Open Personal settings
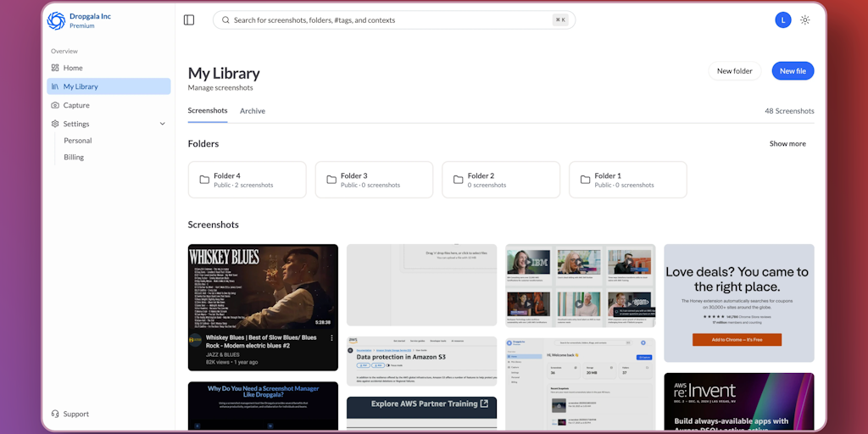 (77, 141)
